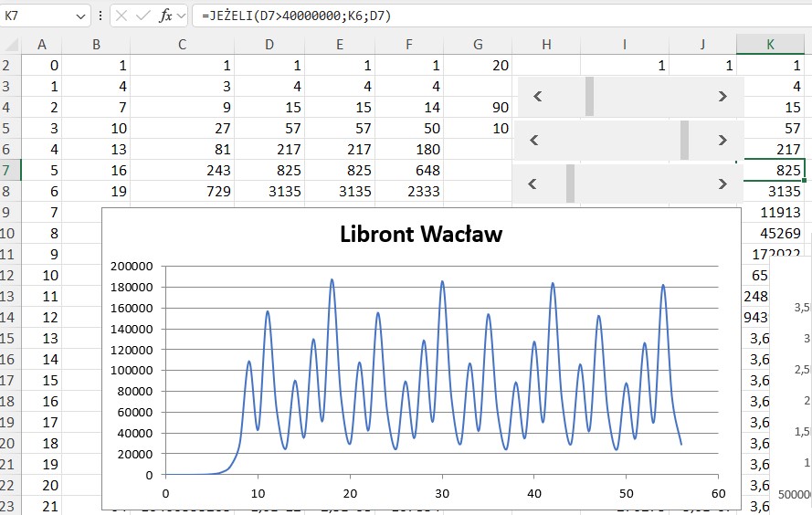Click the Insert Function fx icon
Image resolution: width=812 pixels, height=515 pixels.
[166, 16]
